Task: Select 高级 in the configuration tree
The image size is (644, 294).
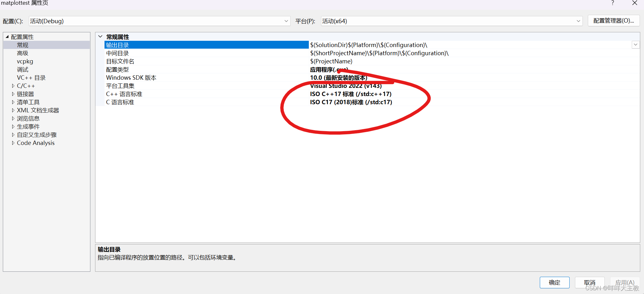Action: click(23, 53)
